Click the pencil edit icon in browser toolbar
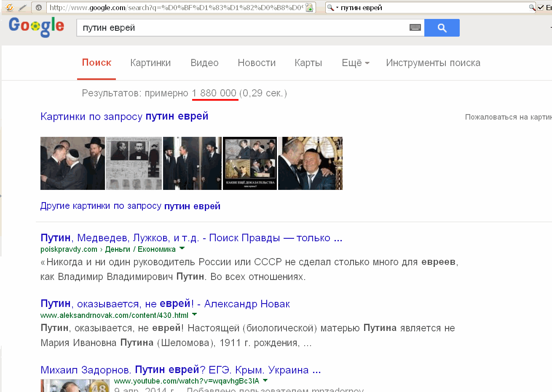 pos(23,8)
